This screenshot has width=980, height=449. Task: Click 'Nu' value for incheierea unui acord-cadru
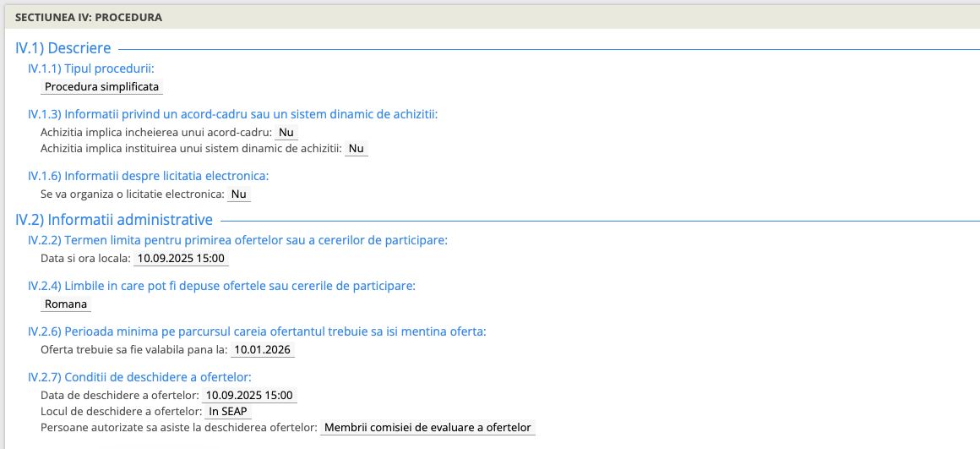286,133
